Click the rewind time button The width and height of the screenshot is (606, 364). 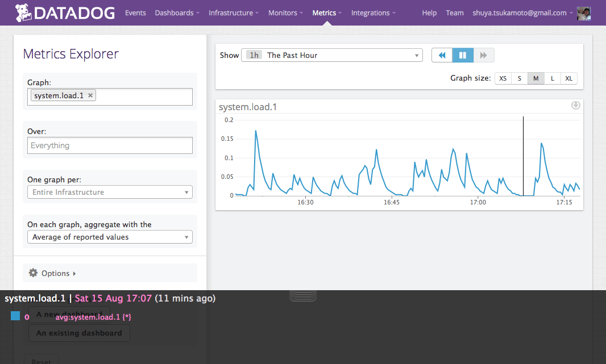click(442, 55)
